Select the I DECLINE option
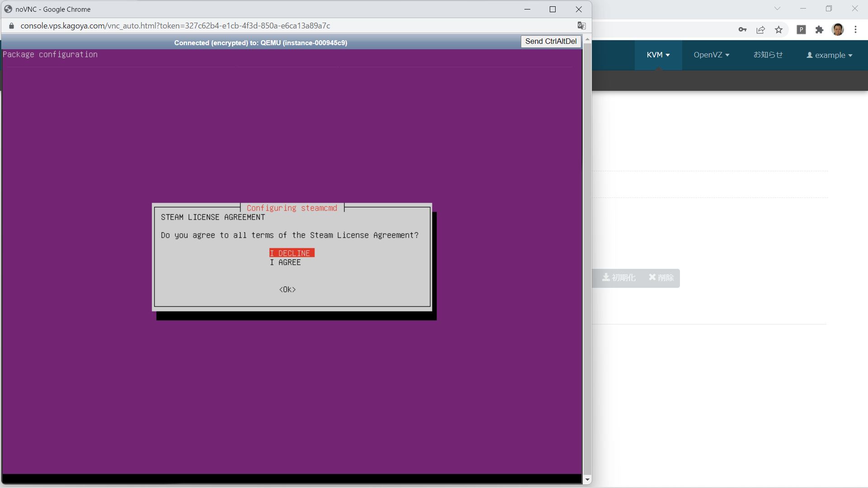The width and height of the screenshot is (868, 488). click(292, 253)
